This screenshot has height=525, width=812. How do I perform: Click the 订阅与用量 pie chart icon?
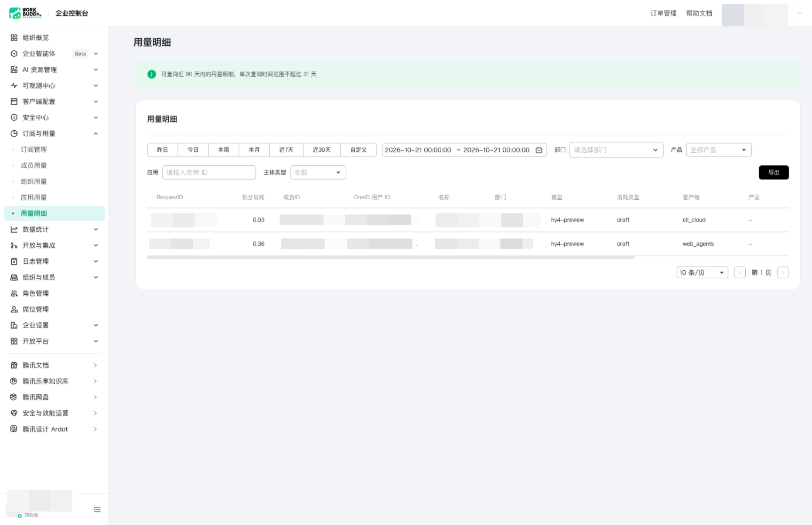click(14, 133)
